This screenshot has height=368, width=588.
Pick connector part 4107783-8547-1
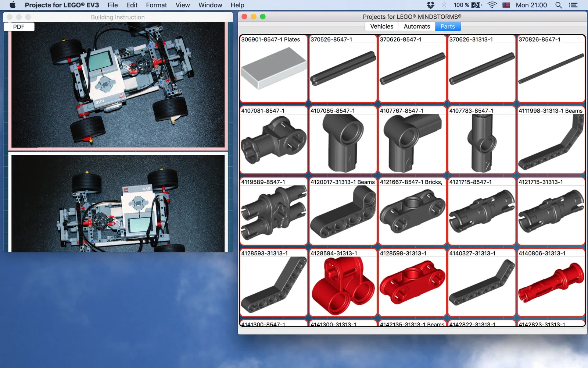[x=482, y=140]
